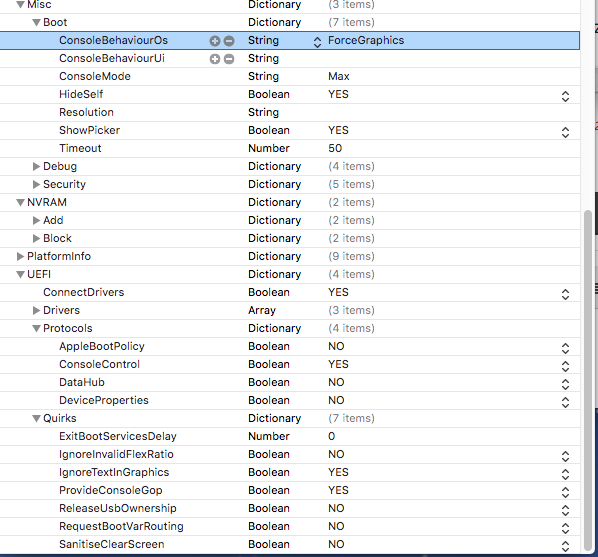
Task: Edit the ExitBootServicesDelay value 0
Action: click(331, 436)
